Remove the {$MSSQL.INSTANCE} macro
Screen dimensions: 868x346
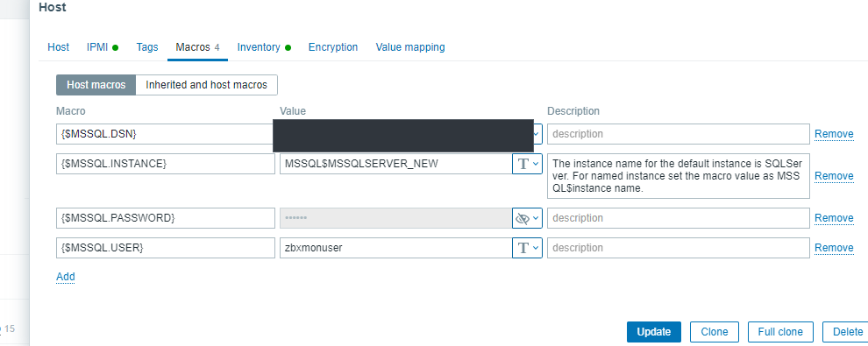click(834, 176)
